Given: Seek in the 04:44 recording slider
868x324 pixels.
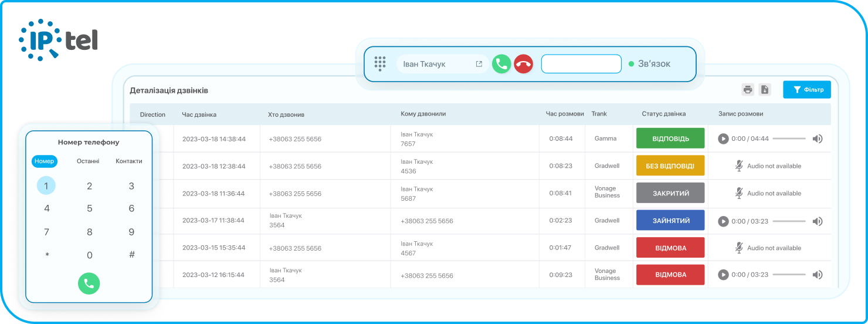Looking at the screenshot, I should click(x=789, y=139).
